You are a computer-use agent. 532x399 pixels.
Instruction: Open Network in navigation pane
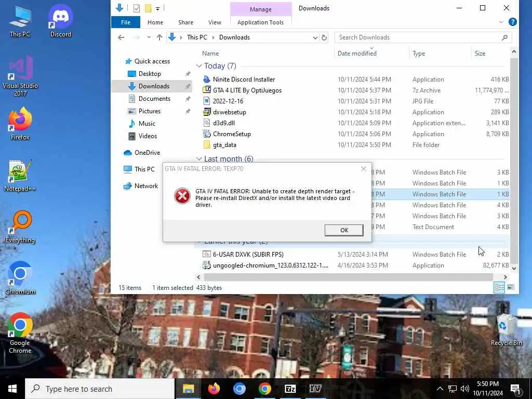tap(146, 186)
